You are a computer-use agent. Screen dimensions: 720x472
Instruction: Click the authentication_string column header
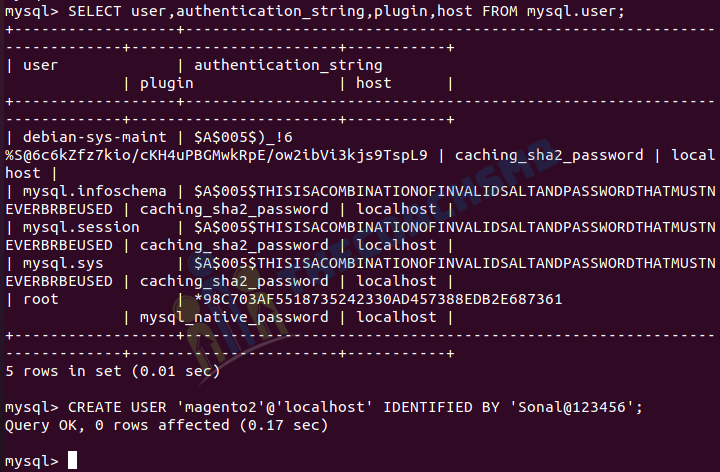(x=288, y=66)
